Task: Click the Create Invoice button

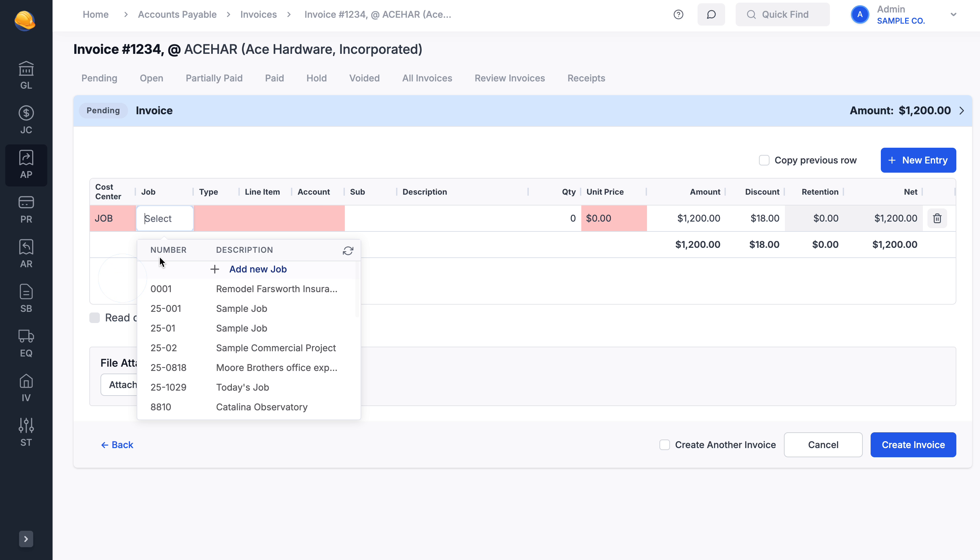Action: point(913,444)
